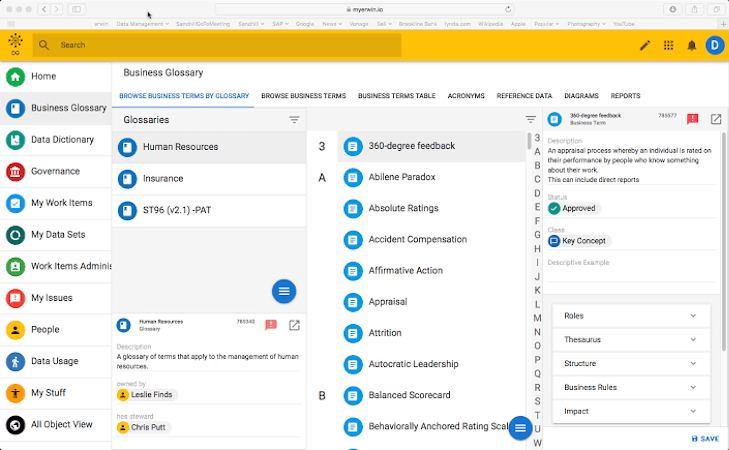
Task: Open Data Management bookmarks dropdown
Action: 142,24
